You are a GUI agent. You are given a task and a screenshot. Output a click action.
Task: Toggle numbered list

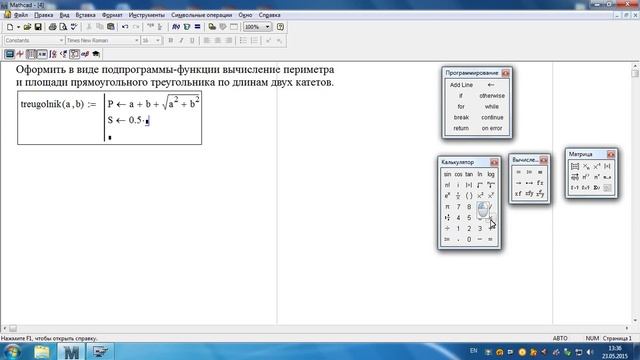[x=254, y=40]
